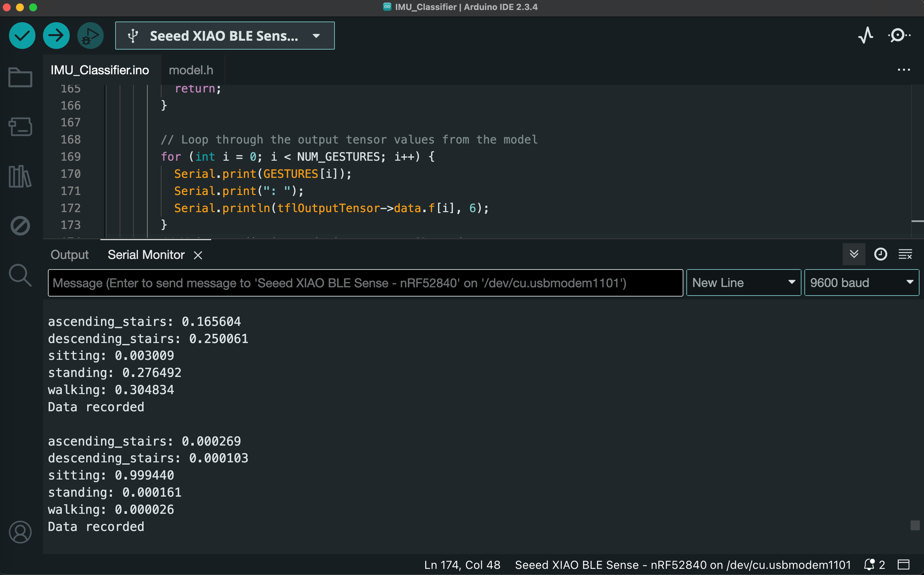
Task: Open the Serial Plotter icon
Action: click(866, 36)
